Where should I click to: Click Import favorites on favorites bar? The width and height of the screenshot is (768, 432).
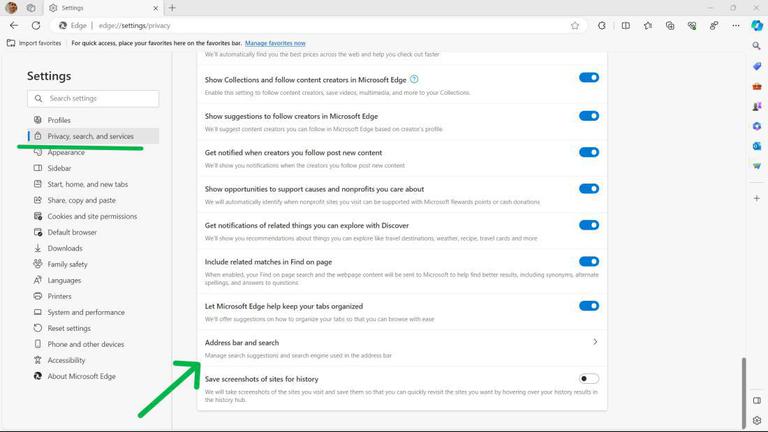34,43
